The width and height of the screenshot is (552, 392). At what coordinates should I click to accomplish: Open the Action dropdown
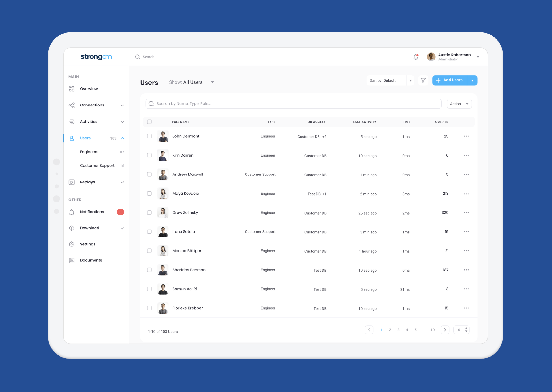coord(459,104)
